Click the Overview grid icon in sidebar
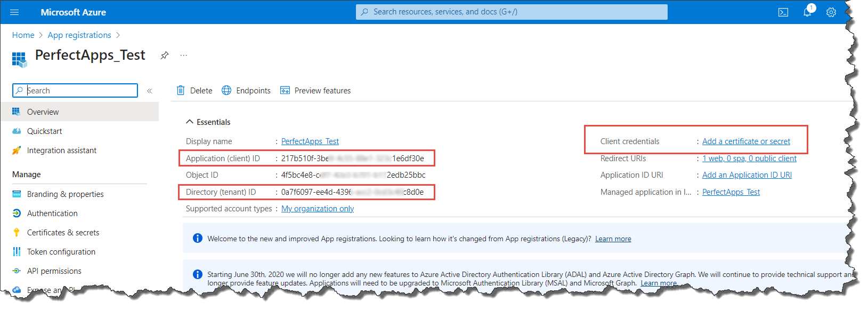868x309 pixels. click(x=17, y=112)
